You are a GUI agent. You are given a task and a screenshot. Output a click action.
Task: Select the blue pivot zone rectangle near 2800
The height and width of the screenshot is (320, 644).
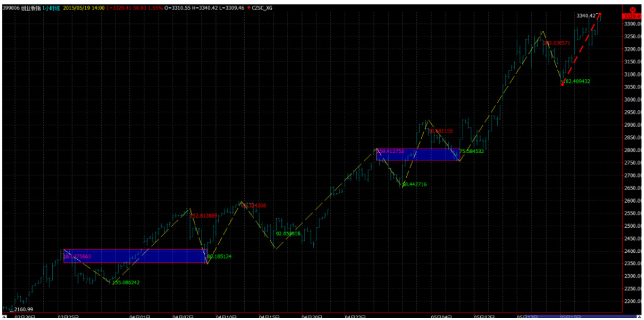tap(417, 154)
